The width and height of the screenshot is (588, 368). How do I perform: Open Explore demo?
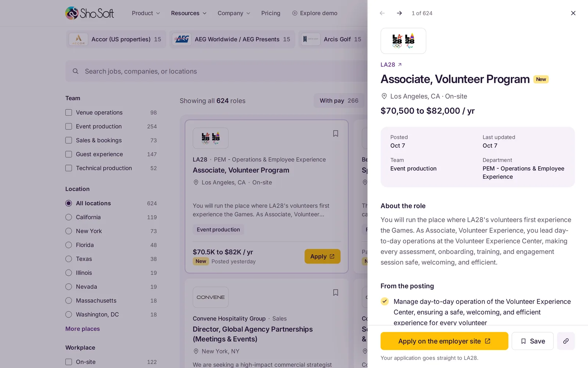(315, 13)
